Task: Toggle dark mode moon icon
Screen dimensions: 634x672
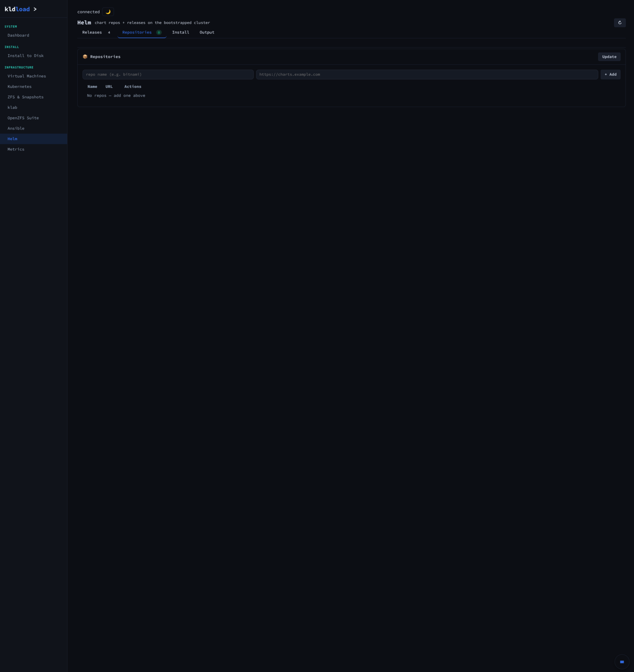Action: pyautogui.click(x=108, y=12)
